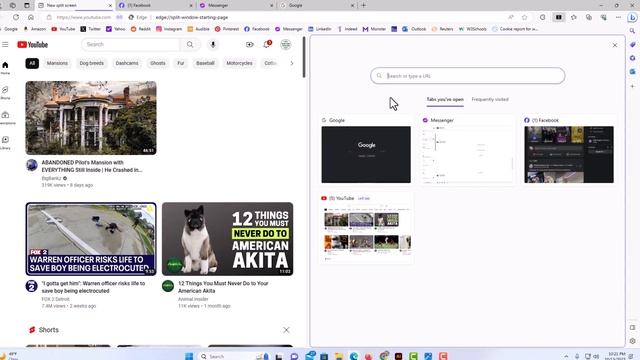The width and height of the screenshot is (640, 360).
Task: Open the YouTube hamburger guide menu
Action: click(5, 44)
